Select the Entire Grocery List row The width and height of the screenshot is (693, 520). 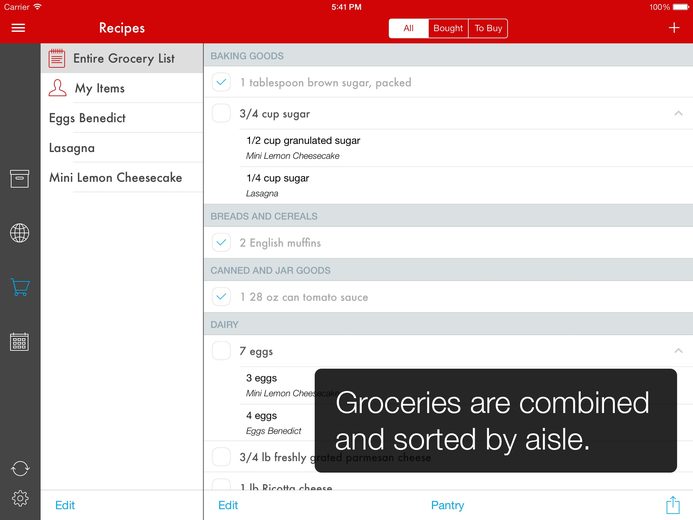(122, 58)
